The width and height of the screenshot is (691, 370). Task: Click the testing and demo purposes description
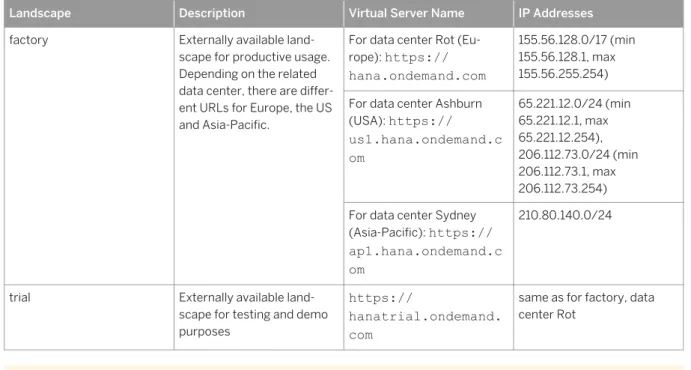coord(259,317)
